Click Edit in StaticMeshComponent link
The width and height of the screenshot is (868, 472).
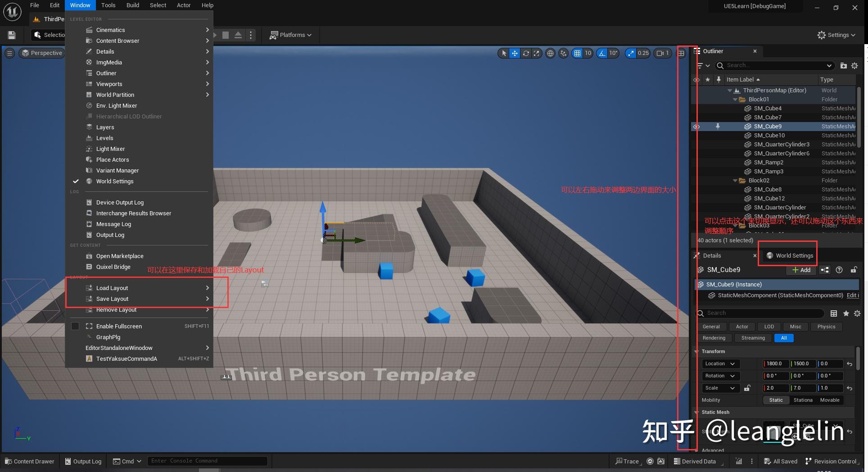point(852,295)
